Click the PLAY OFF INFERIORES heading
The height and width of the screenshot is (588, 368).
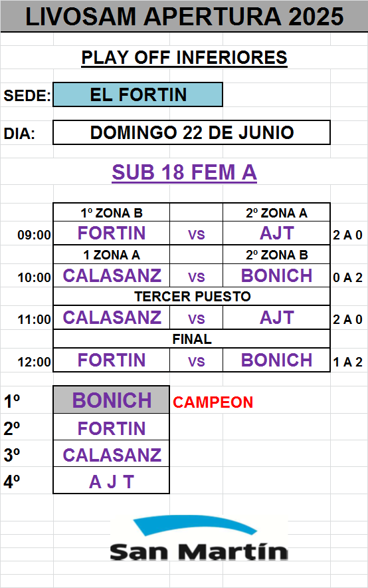pyautogui.click(x=184, y=58)
